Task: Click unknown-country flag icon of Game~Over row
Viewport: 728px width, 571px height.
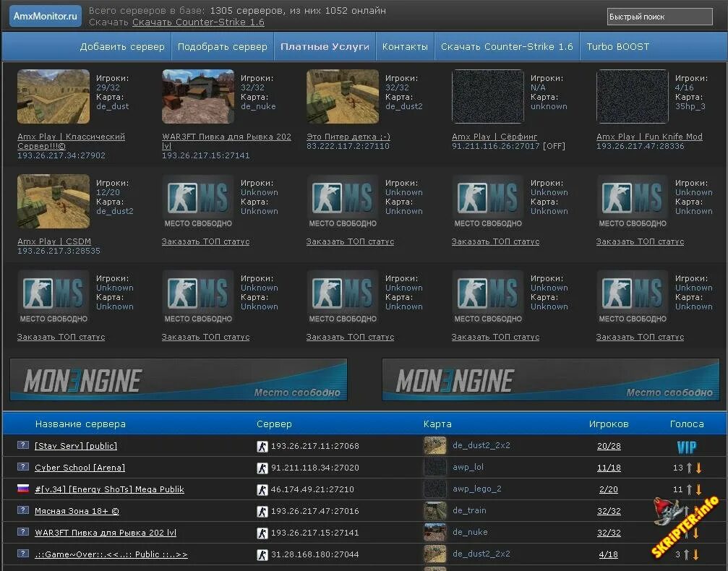Action: point(22,554)
